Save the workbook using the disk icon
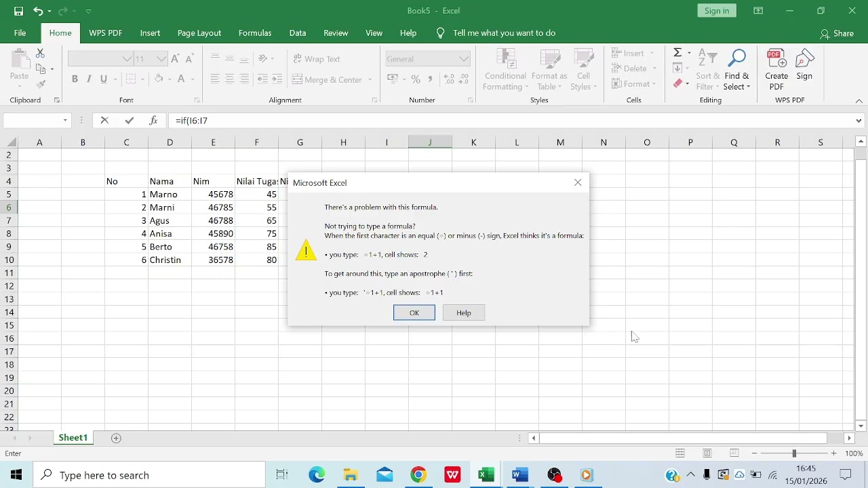Image resolution: width=868 pixels, height=488 pixels. 18,11
